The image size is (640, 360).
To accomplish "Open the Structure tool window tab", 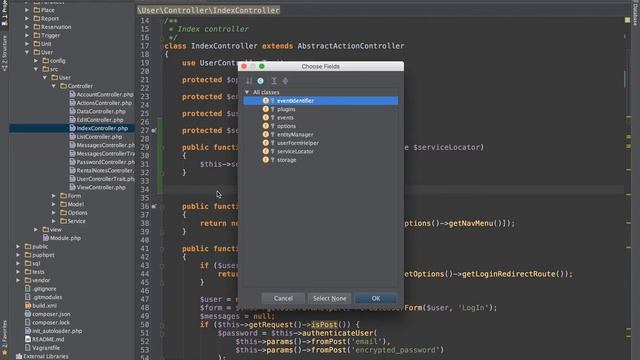I will click(x=4, y=53).
